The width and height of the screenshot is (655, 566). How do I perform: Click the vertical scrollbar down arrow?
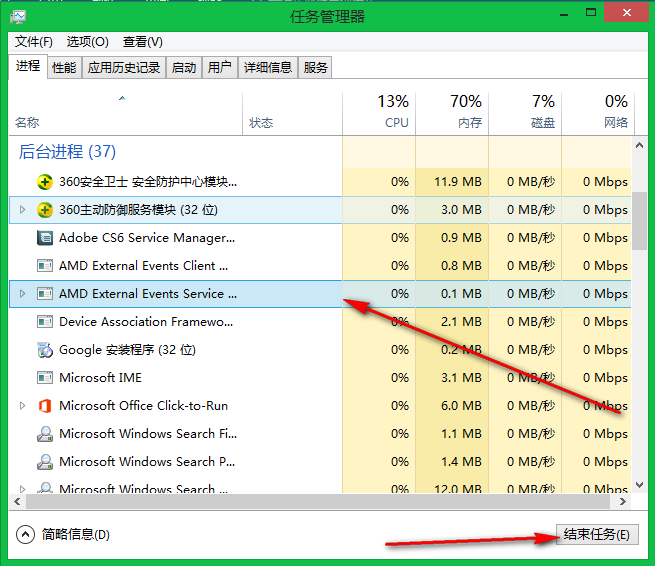640,485
